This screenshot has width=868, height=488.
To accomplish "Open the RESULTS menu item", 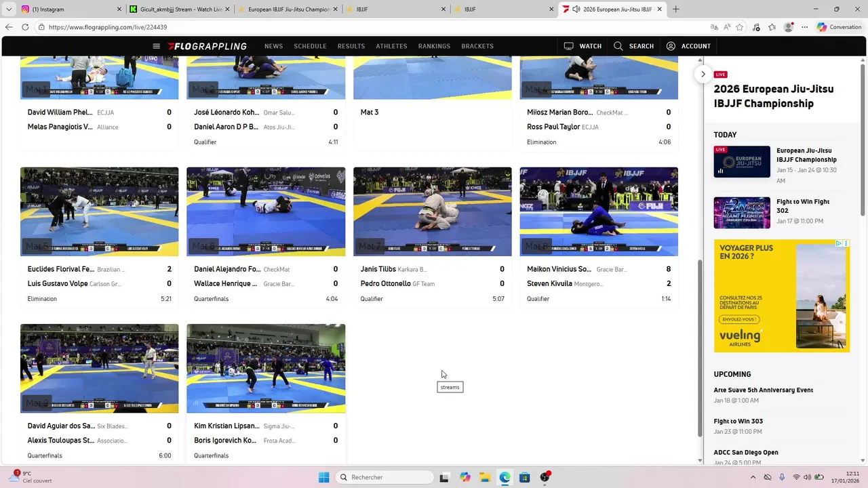I will pyautogui.click(x=351, y=46).
